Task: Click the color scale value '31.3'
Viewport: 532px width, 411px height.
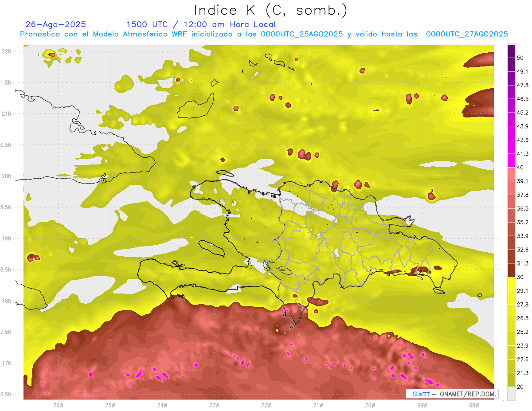Action: pos(523,263)
